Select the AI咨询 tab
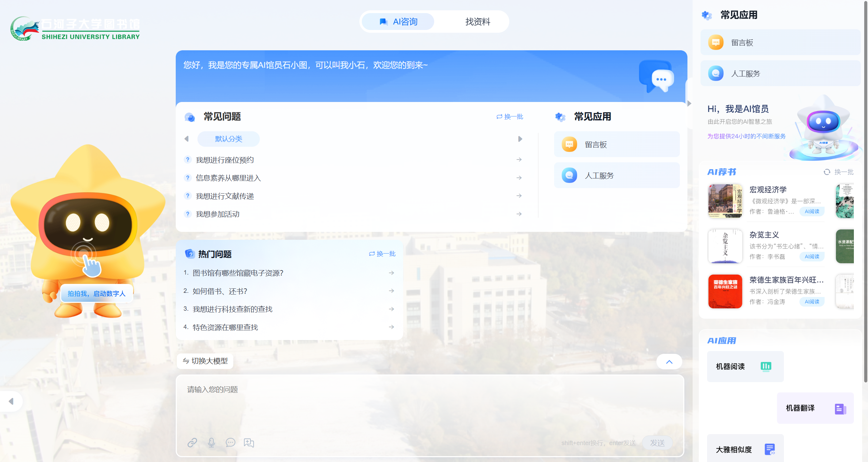The image size is (868, 462). tap(398, 22)
